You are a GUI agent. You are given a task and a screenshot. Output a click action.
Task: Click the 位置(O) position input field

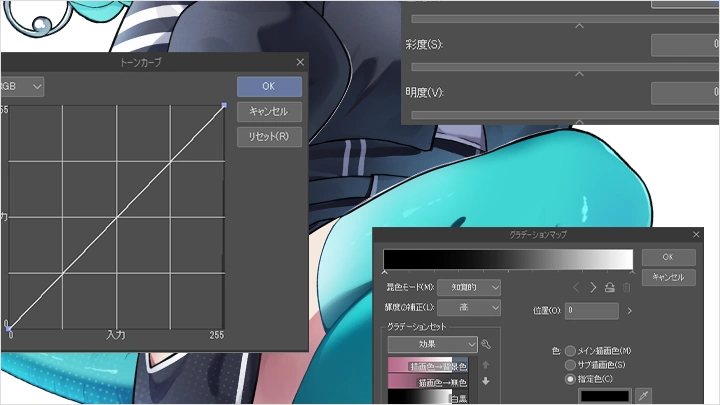pos(591,311)
